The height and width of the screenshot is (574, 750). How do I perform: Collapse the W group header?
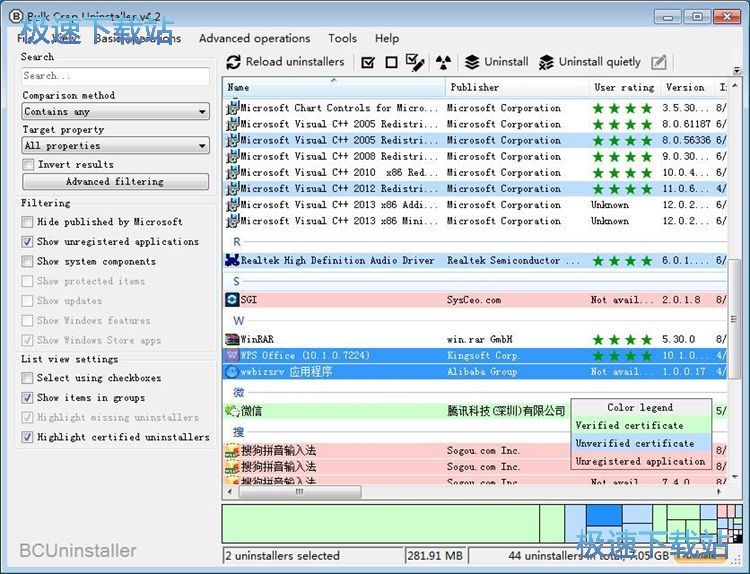(239, 320)
